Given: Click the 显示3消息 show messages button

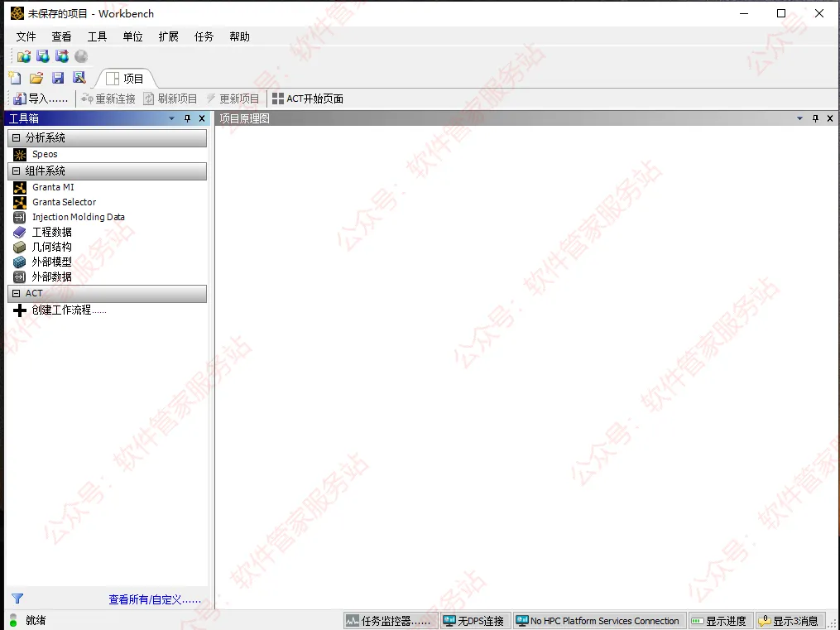Looking at the screenshot, I should [790, 621].
